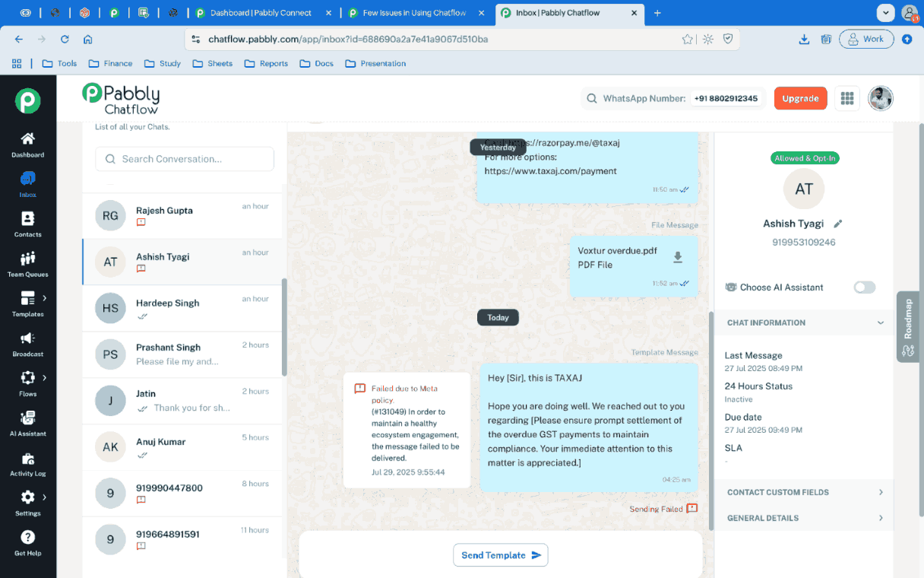Viewport: 924px width, 578px height.
Task: Open Rajesh Gupta's chat
Action: click(182, 216)
